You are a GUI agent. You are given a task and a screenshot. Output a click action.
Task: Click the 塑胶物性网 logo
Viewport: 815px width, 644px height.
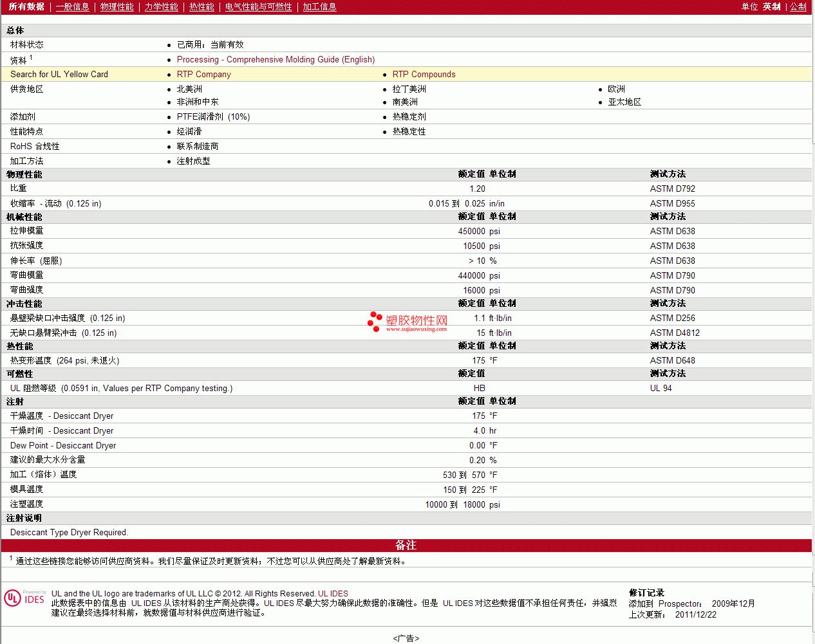click(407, 322)
